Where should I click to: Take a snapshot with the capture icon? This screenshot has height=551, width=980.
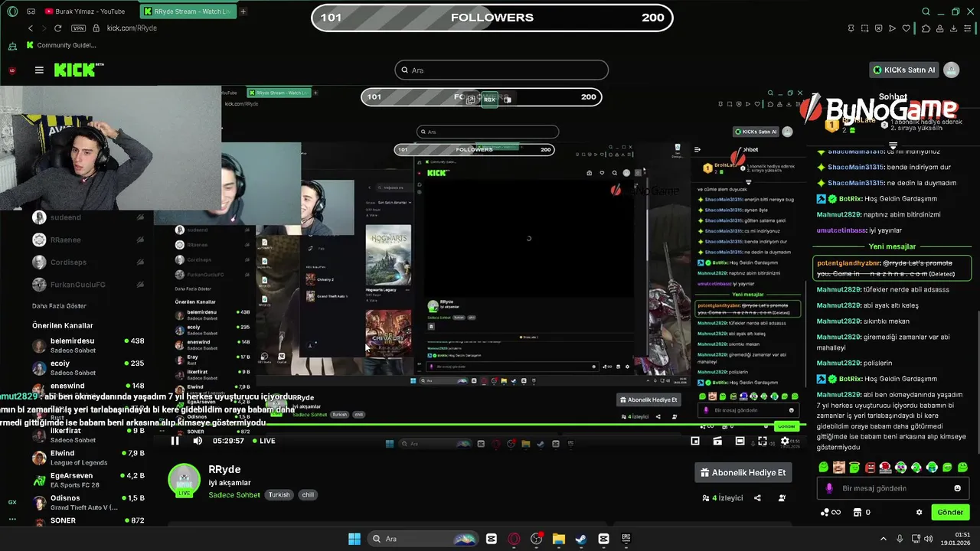point(864,28)
